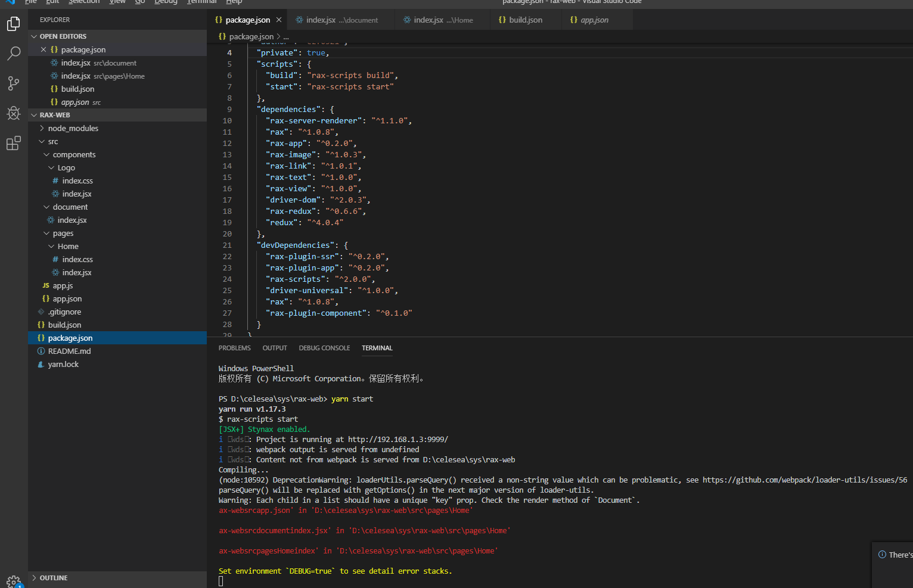Open the Terminal menu
Screen dimensions: 913x588
pos(201,2)
